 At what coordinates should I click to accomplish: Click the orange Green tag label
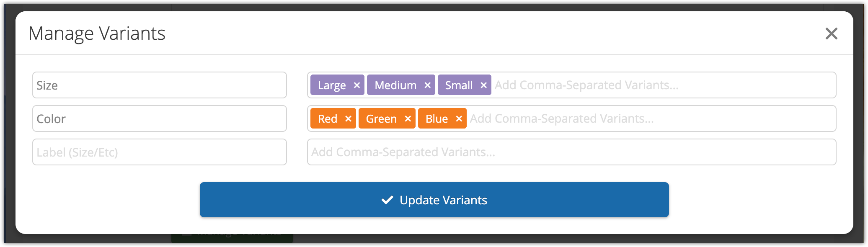[381, 119]
